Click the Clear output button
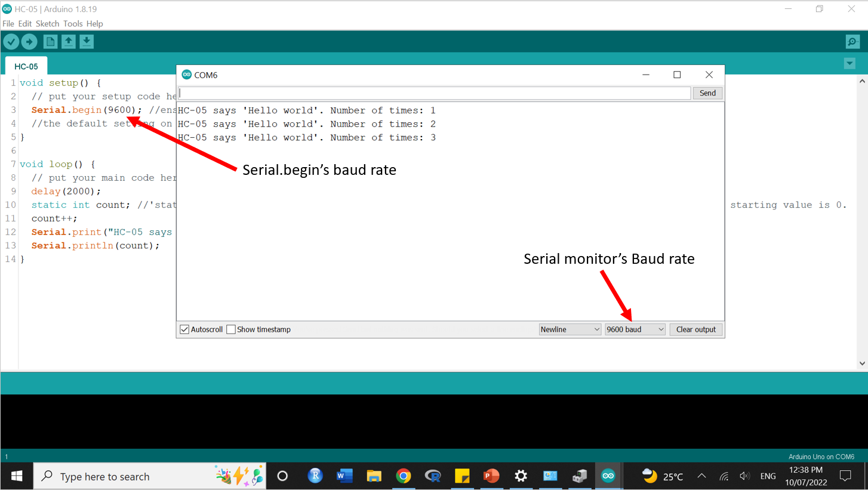The height and width of the screenshot is (490, 868). coord(696,329)
